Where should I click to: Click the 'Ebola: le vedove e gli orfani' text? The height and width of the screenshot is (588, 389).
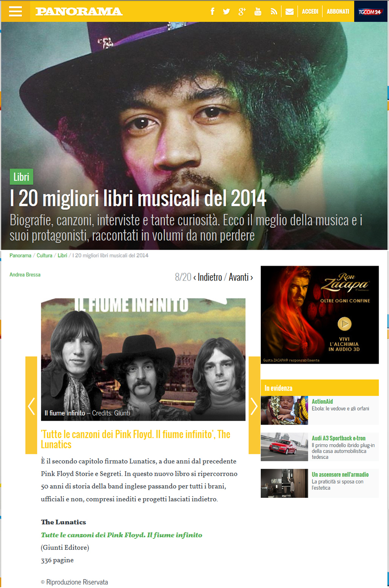[340, 409]
